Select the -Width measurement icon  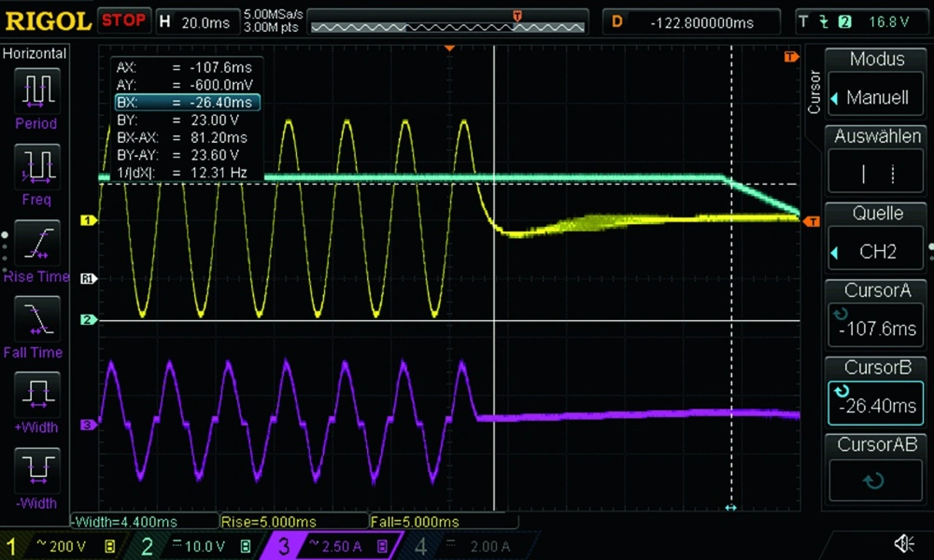36,471
